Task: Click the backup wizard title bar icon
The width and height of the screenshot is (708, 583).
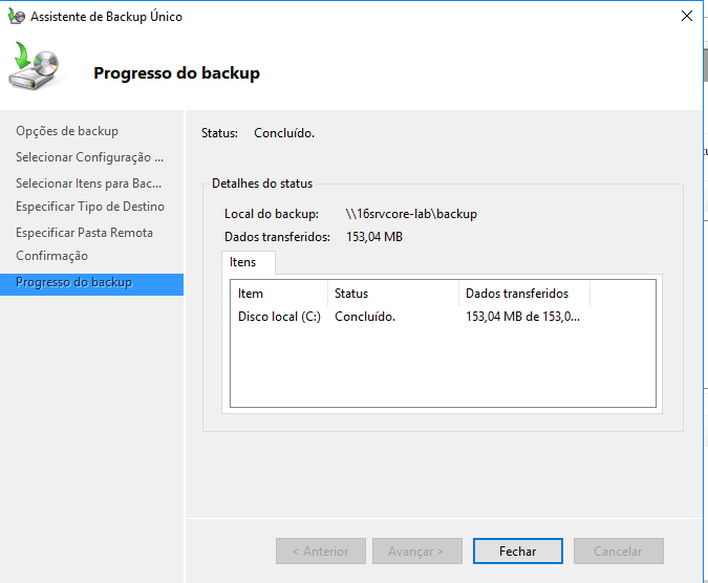Action: pos(17,17)
